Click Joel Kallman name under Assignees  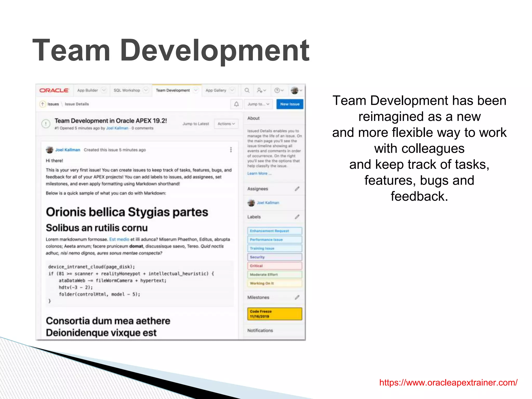[x=268, y=203]
